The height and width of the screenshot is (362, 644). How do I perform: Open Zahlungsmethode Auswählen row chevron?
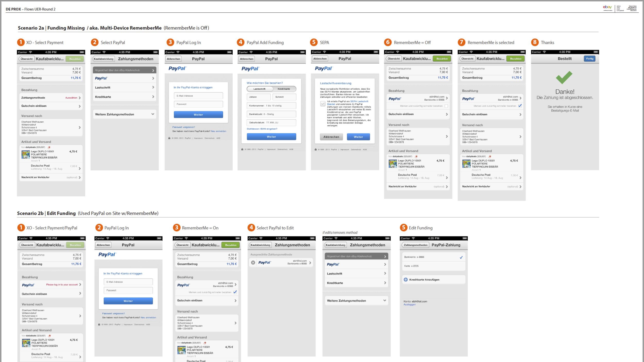tap(80, 98)
